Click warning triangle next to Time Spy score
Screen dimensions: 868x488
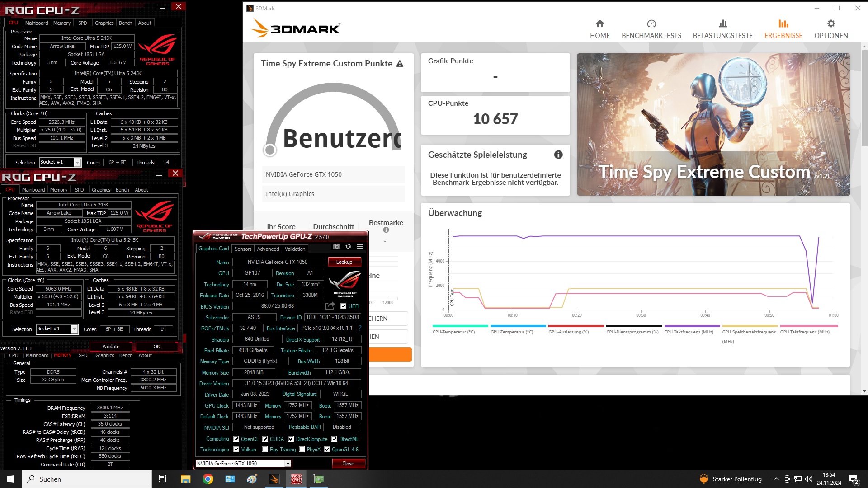tap(400, 64)
